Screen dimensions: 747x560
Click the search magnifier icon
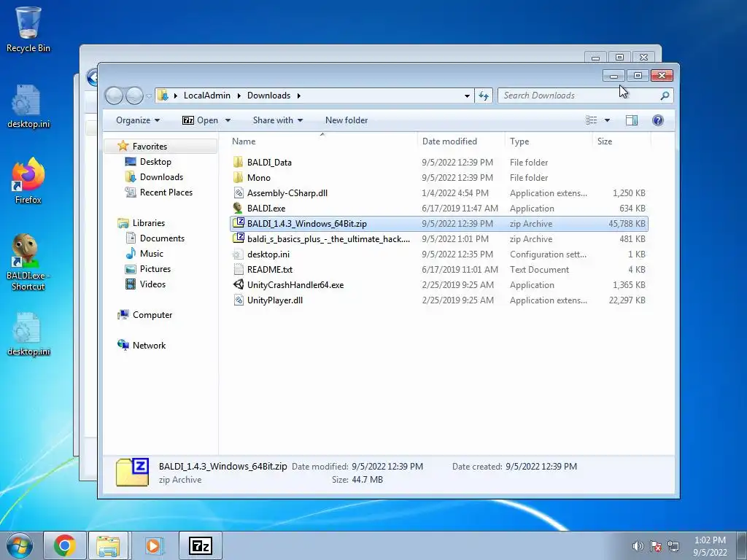pyautogui.click(x=665, y=96)
